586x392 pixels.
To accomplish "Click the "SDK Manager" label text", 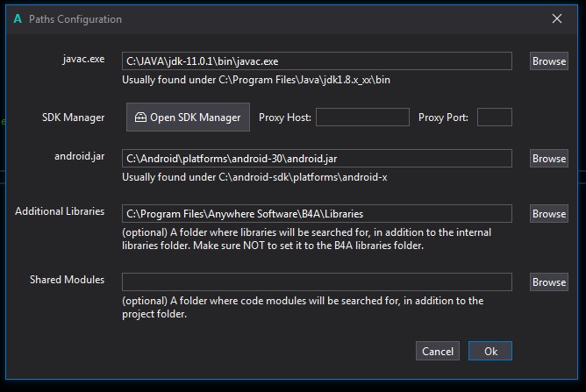I will coord(74,118).
